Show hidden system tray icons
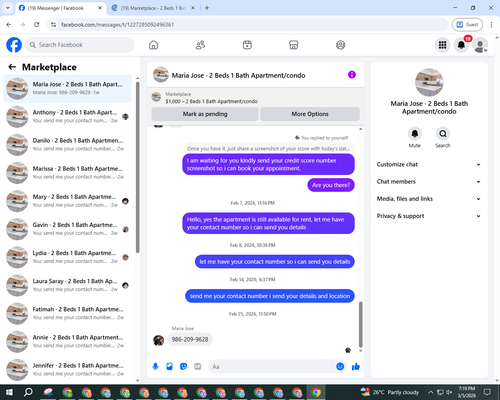Screen dimensions: 500x400 [430, 392]
